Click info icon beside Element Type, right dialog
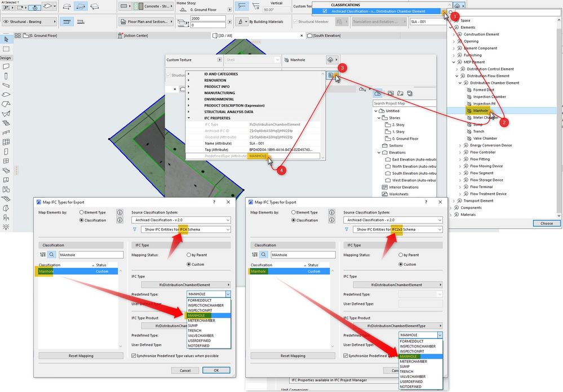This screenshot has height=392, width=563. (x=332, y=212)
